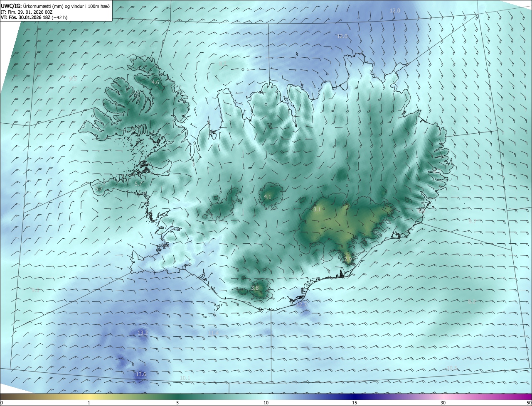
Task: Click the 3.1 value on the Vatnajökull glacier
Action: 317,210
